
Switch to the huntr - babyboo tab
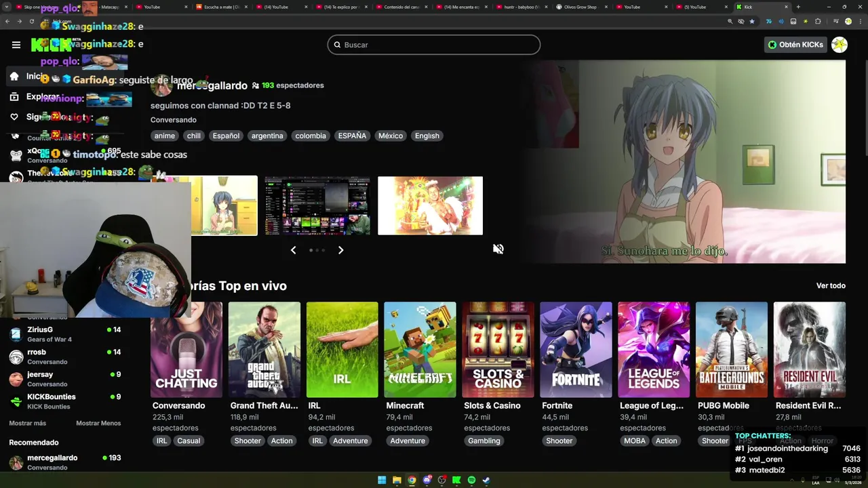click(x=522, y=7)
